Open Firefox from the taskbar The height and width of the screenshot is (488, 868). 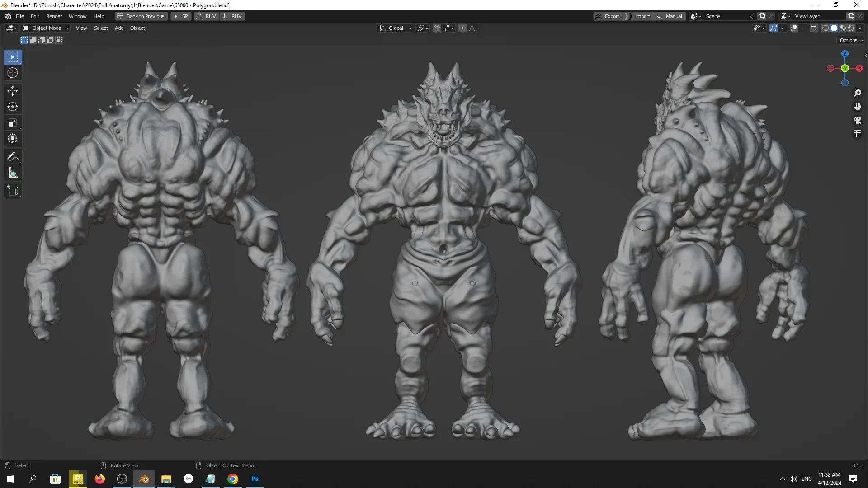pos(99,479)
